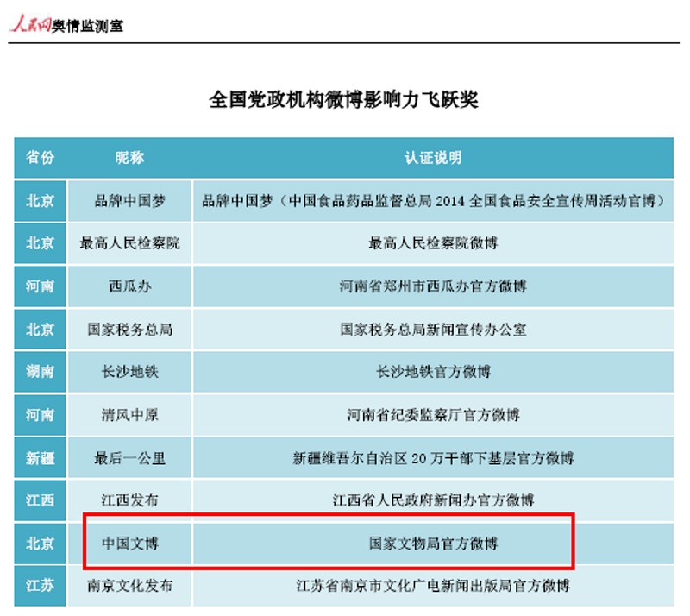Click 河南省纪委监察厅官方微博 description

pos(434,415)
